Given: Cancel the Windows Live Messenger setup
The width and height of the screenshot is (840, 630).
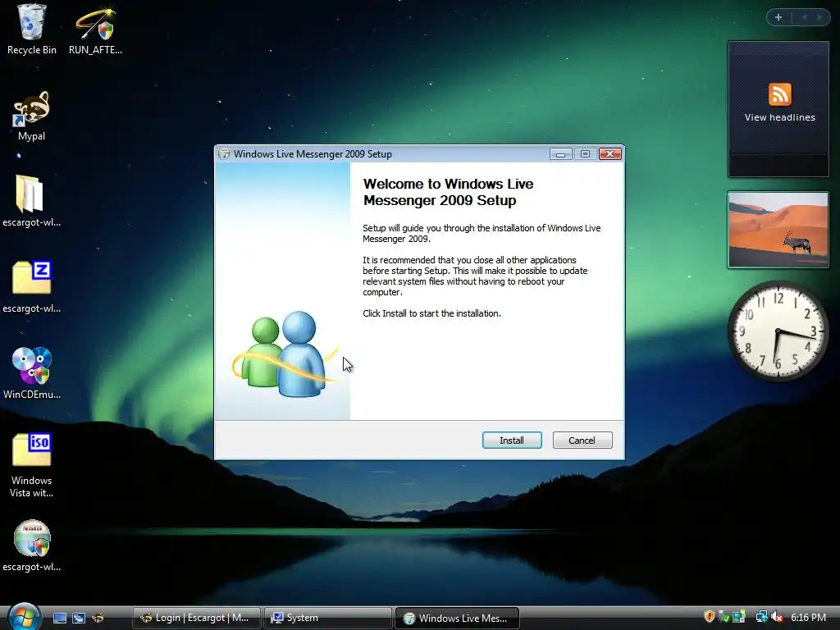Looking at the screenshot, I should [x=582, y=440].
